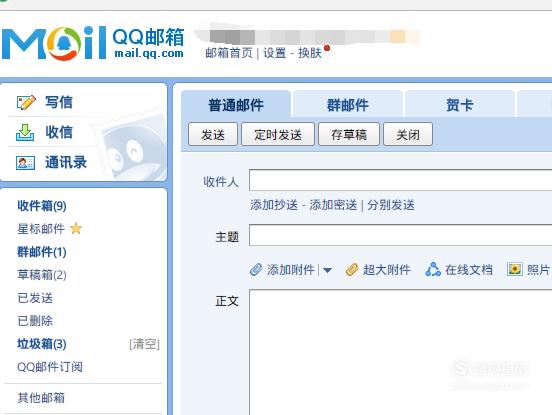This screenshot has width=552, height=415.
Task: Click the blue paperclip attachment icon
Action: [256, 270]
